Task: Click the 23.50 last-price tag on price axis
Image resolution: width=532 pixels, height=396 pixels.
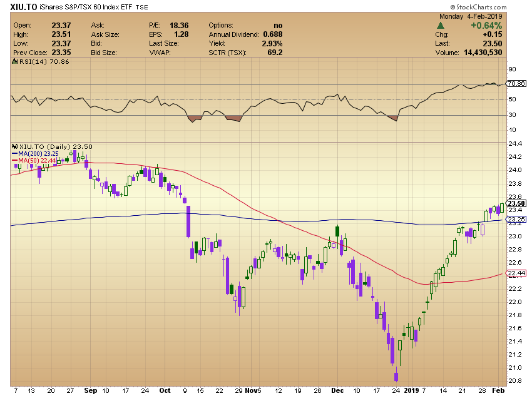Action: 516,203
